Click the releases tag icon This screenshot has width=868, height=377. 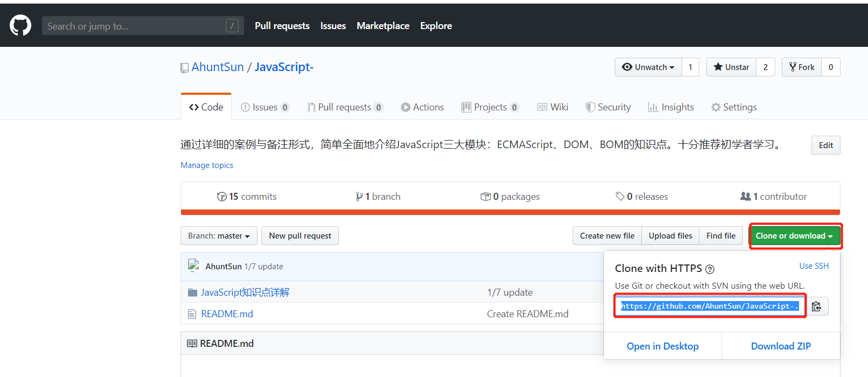tap(620, 197)
